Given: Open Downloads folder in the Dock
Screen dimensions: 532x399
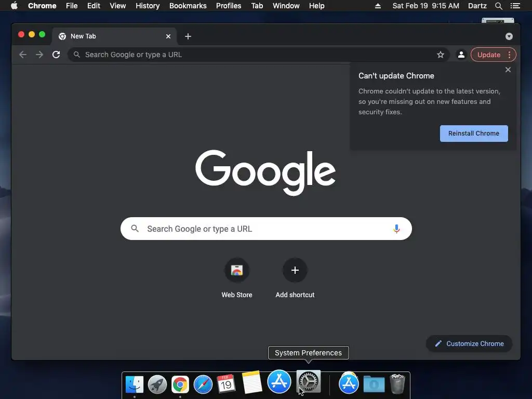Looking at the screenshot, I should coord(374,384).
